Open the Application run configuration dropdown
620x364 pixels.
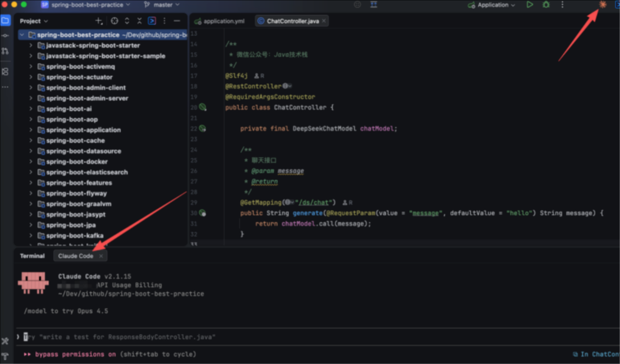(x=491, y=5)
